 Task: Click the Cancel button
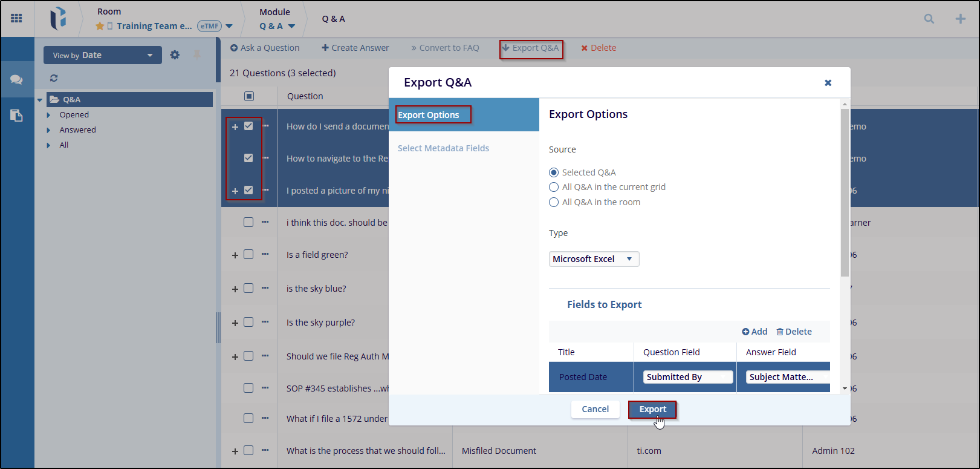point(595,410)
